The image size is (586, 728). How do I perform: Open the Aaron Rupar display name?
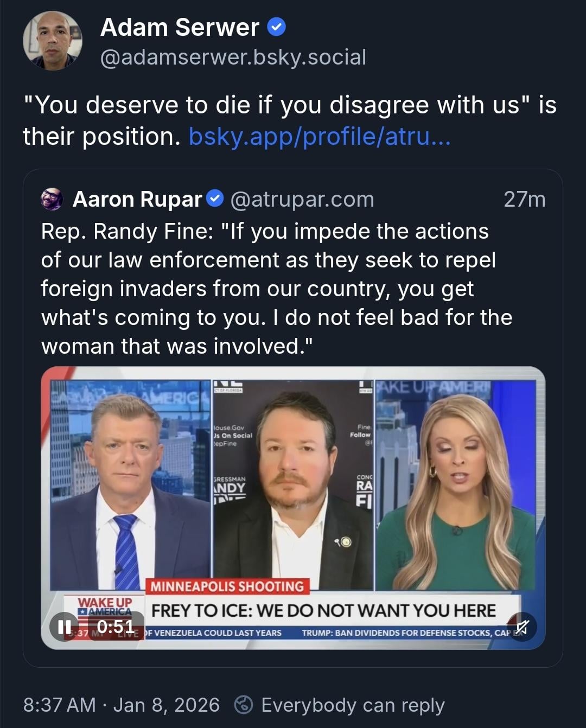[137, 199]
